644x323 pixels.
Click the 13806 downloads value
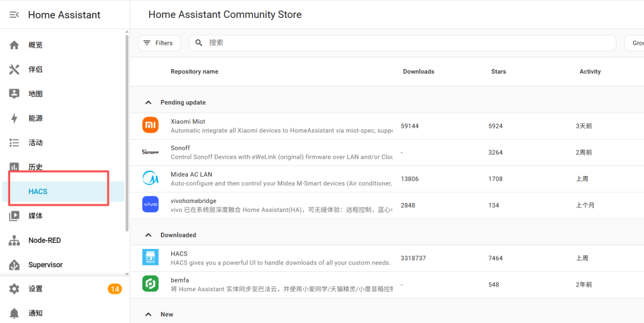410,179
